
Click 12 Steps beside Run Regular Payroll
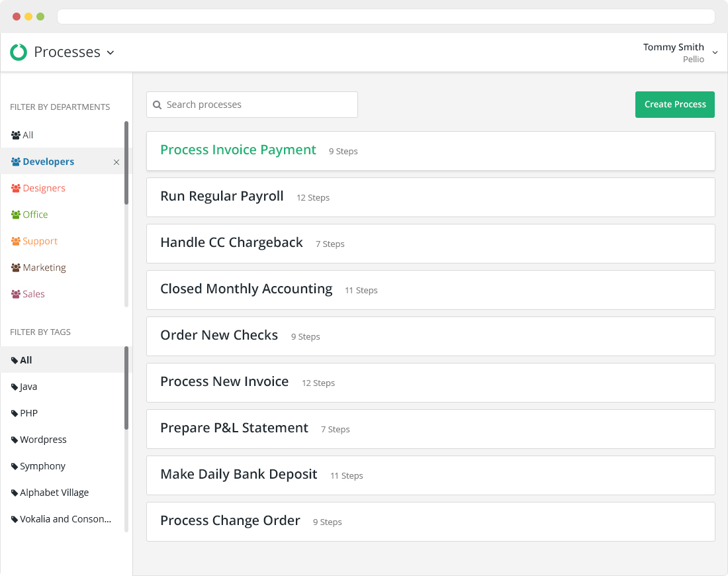tap(313, 198)
